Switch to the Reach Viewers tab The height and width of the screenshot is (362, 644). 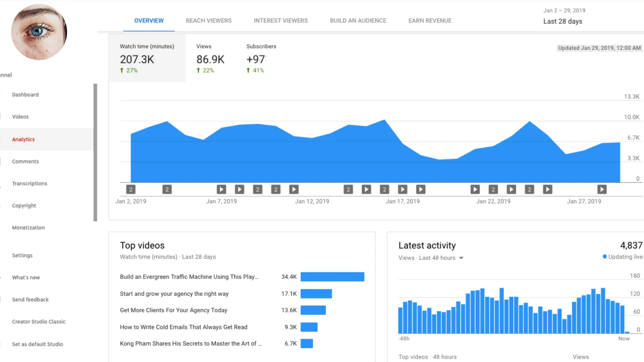tap(208, 20)
